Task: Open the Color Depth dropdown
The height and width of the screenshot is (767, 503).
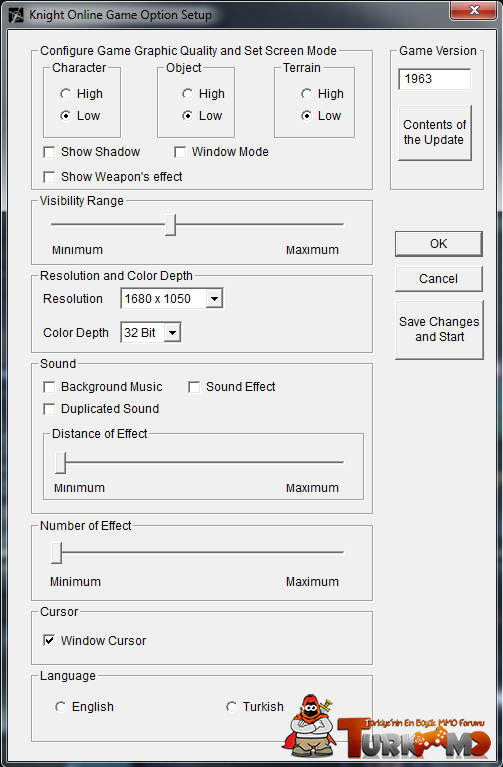Action: pyautogui.click(x=172, y=333)
